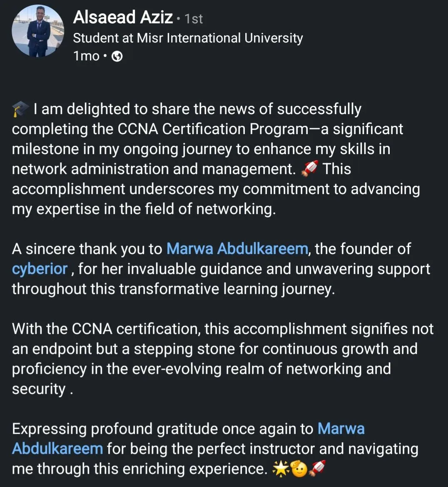Screen dimensions: 448x487
Task: Open Marwa Abdulkareem mention after 'thank you to'
Action: [x=237, y=249]
